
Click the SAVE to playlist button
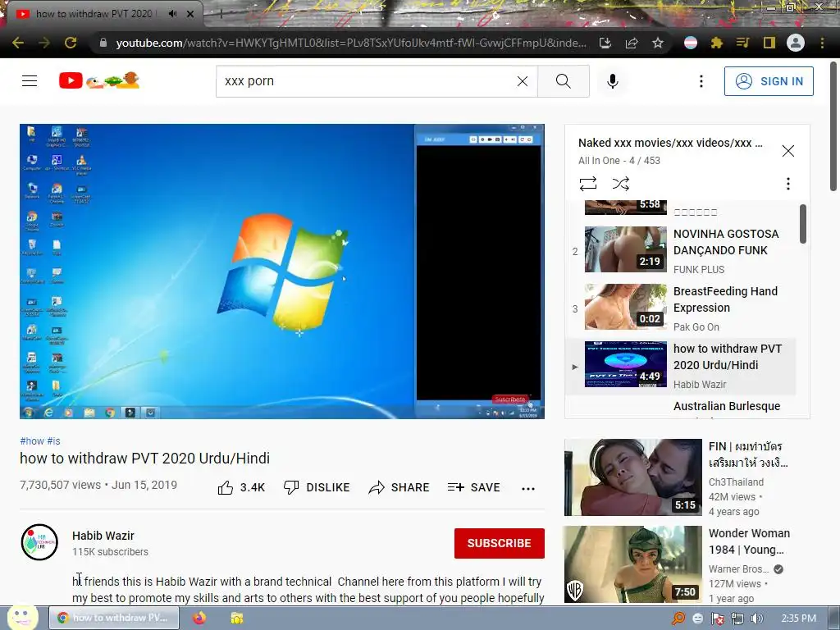point(473,487)
